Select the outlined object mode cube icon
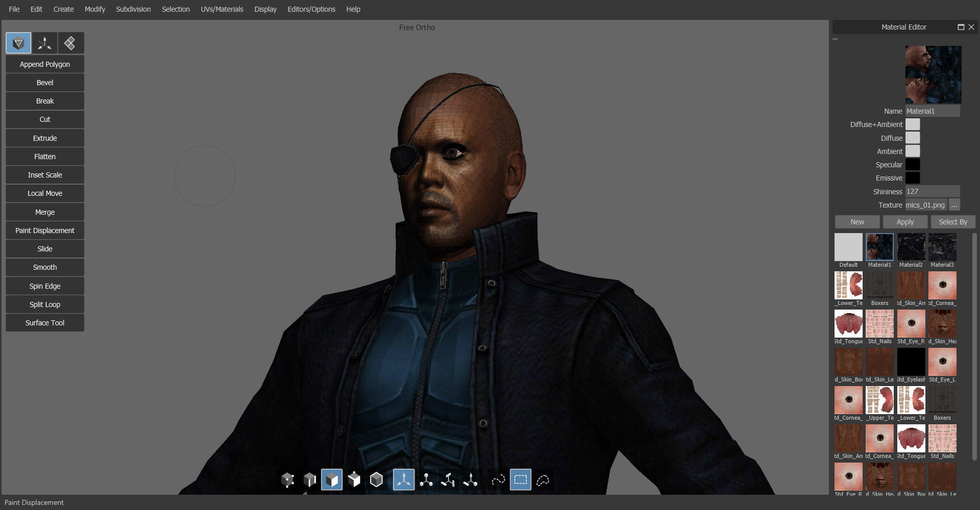 tap(376, 480)
